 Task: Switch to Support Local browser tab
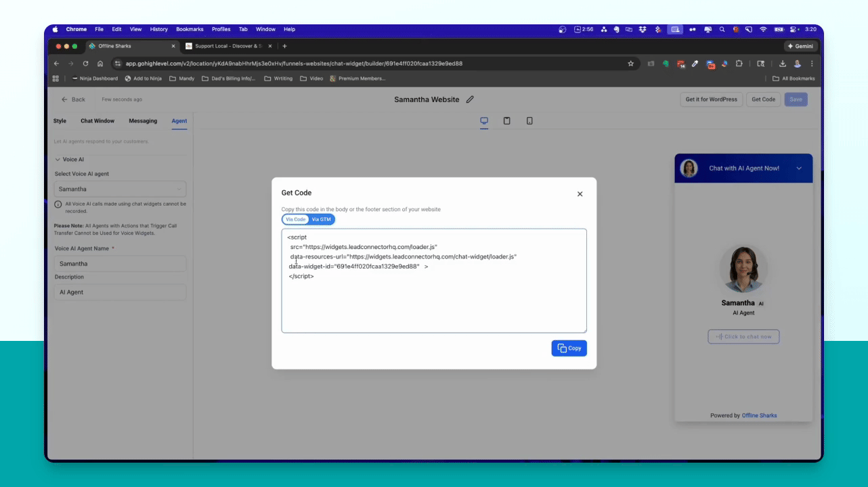228,46
